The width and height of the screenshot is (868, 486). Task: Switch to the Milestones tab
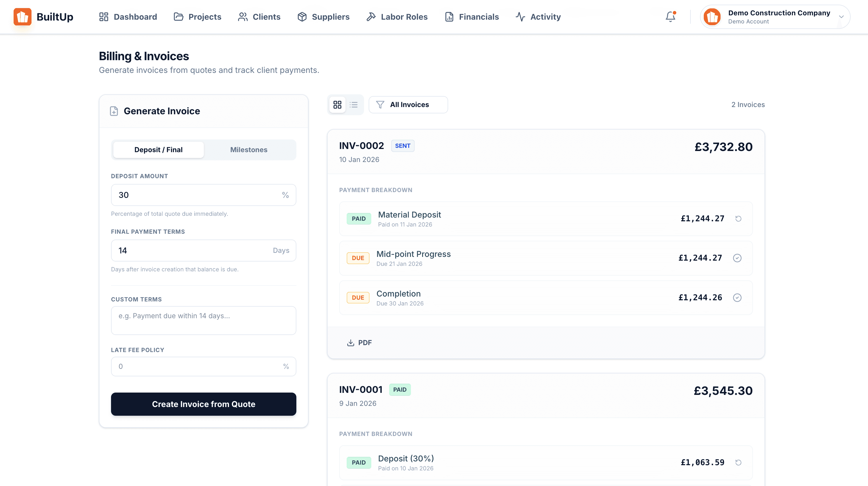click(x=249, y=150)
